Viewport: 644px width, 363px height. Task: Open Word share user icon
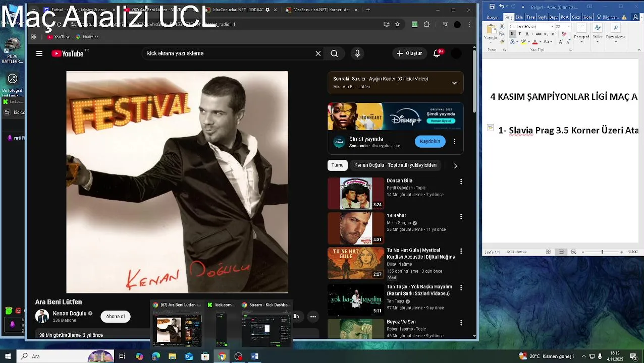point(635,17)
